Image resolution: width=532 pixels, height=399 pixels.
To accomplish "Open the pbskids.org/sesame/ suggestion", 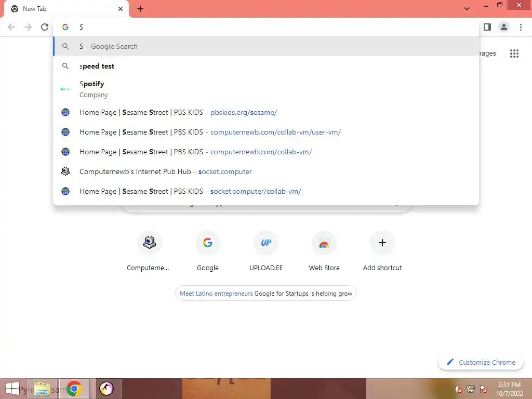I will [x=266, y=112].
